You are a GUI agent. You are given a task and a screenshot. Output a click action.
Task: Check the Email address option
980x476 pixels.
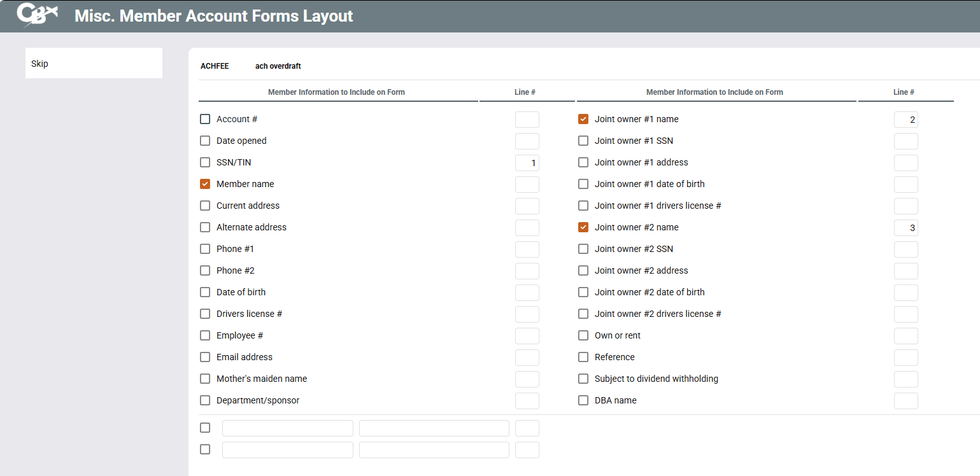(205, 357)
